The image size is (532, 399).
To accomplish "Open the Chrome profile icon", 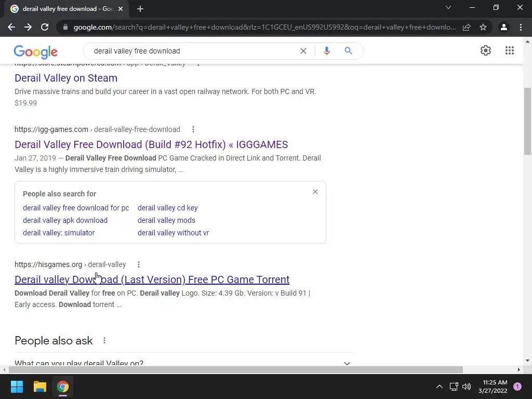I will (504, 27).
